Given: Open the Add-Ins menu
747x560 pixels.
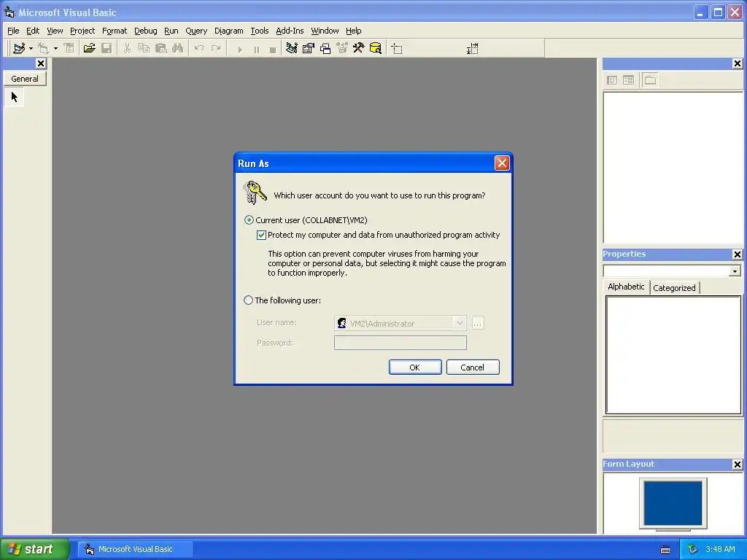Looking at the screenshot, I should point(290,31).
